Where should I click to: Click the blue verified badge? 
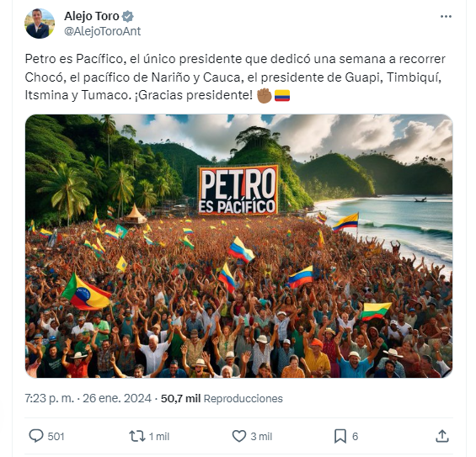pyautogui.click(x=128, y=16)
